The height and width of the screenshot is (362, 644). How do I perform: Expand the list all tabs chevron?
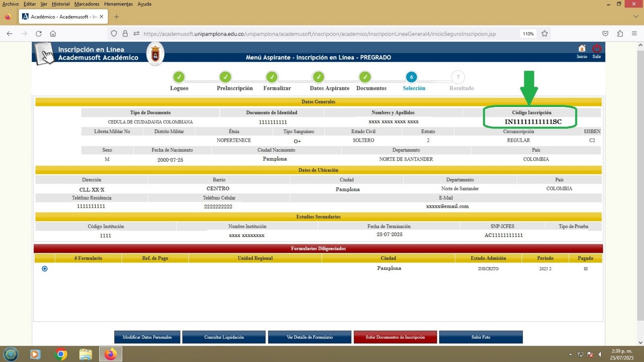[x=636, y=17]
